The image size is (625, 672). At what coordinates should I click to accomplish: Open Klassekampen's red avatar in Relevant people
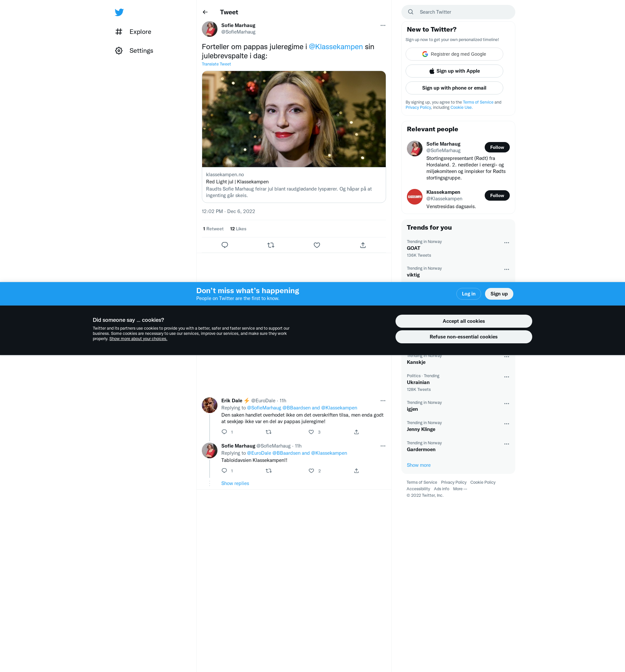click(414, 197)
